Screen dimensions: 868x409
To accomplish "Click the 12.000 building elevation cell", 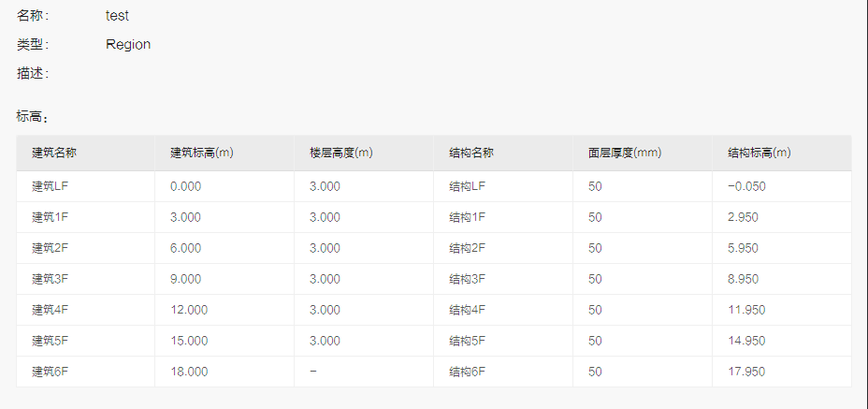I will [189, 310].
